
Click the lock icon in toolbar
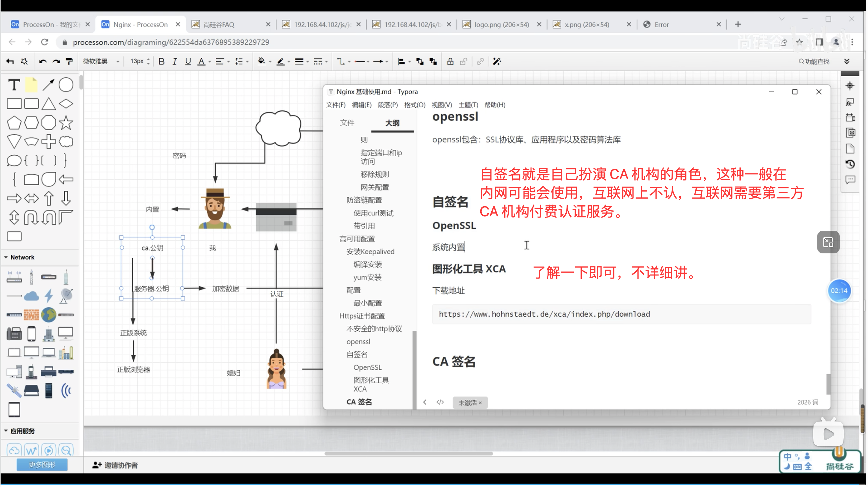[x=450, y=61]
